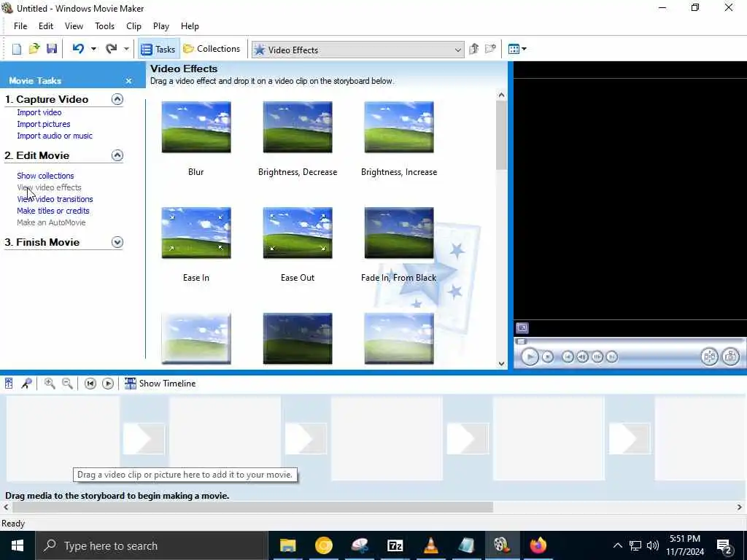Open the Video Effects collection combo box
This screenshot has height=560, width=747.
click(x=357, y=50)
